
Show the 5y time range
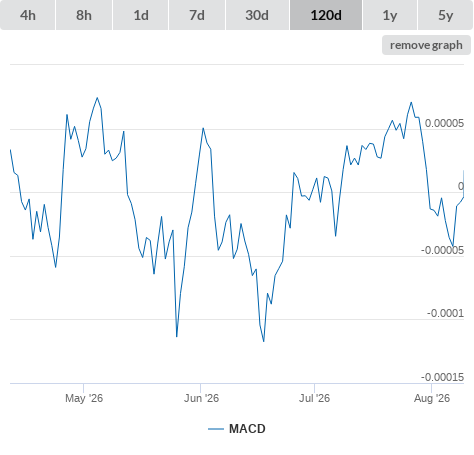445,15
